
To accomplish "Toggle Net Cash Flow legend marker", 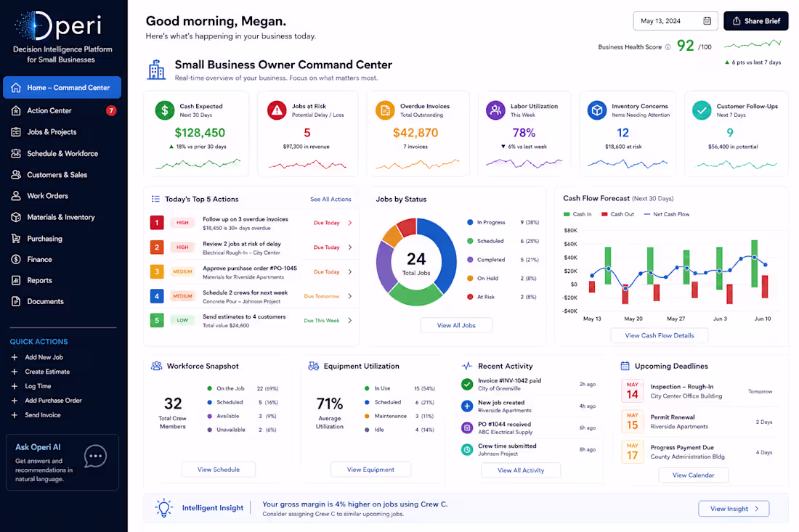I will point(647,214).
